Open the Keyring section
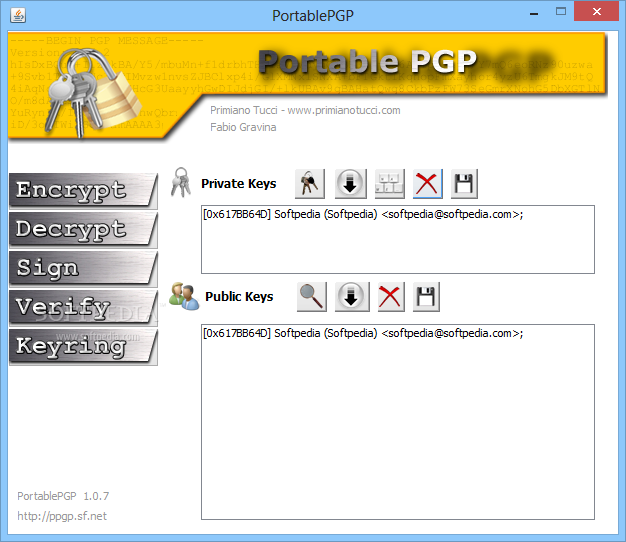626x542 pixels. click(83, 346)
